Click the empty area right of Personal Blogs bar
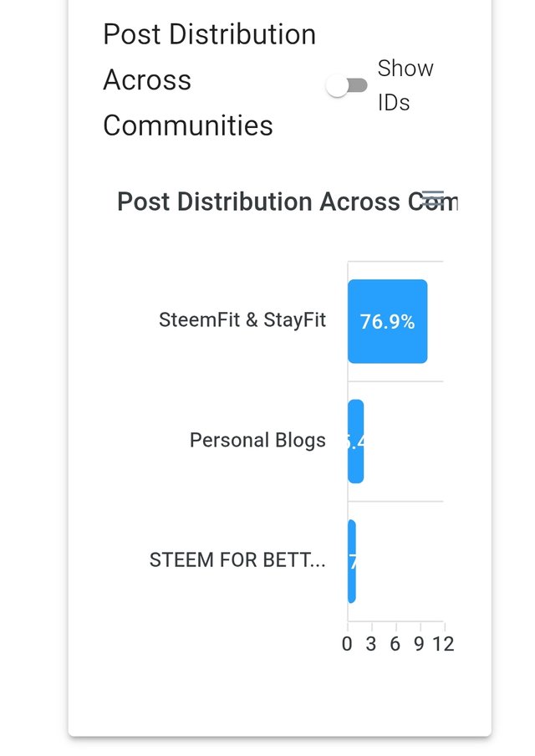This screenshot has width=535, height=756. tap(404, 442)
